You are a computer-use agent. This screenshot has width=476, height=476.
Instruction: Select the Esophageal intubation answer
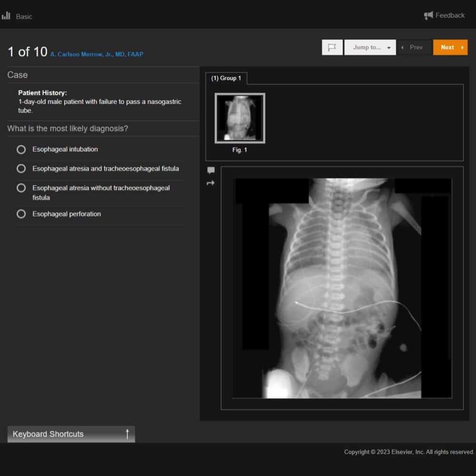(x=21, y=149)
